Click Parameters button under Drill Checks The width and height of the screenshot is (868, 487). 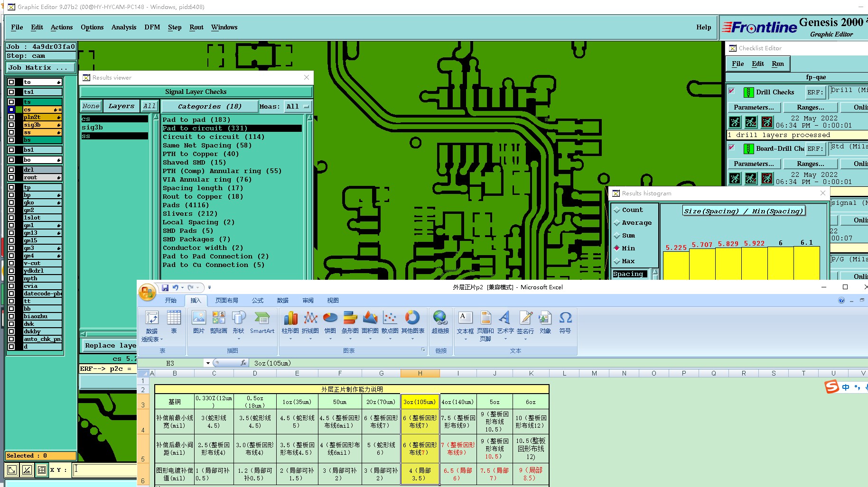753,108
